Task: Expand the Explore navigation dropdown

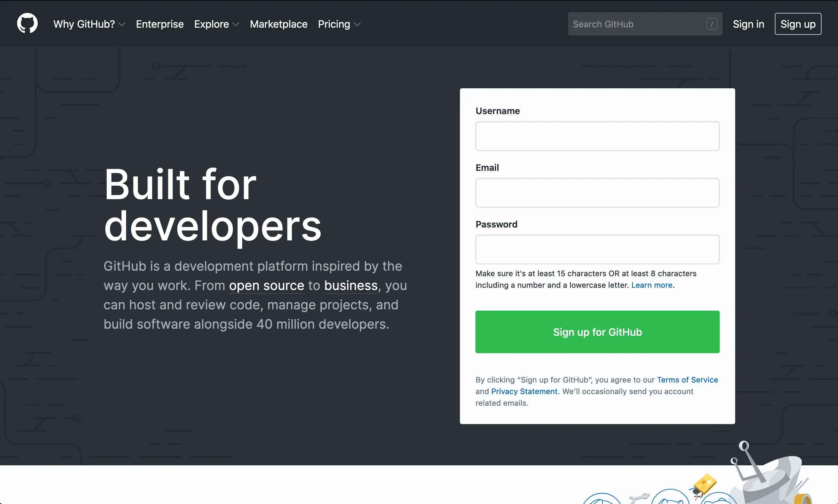Action: (216, 24)
